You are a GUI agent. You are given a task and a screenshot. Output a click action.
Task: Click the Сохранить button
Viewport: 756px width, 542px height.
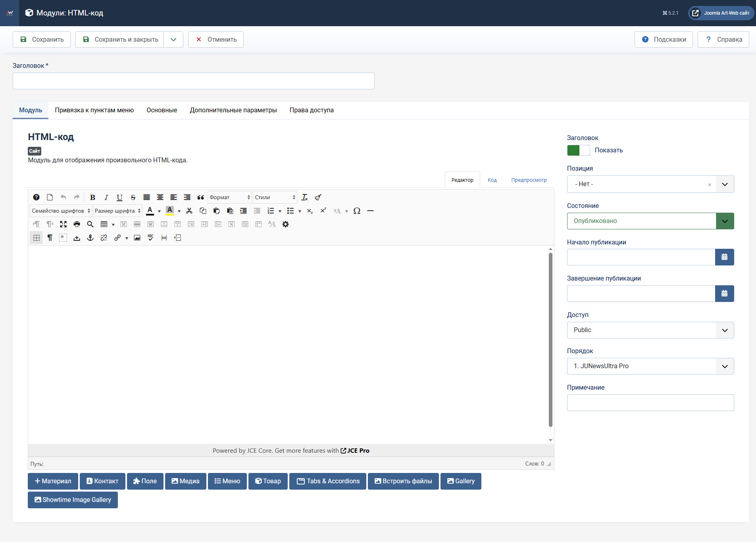[x=42, y=40]
